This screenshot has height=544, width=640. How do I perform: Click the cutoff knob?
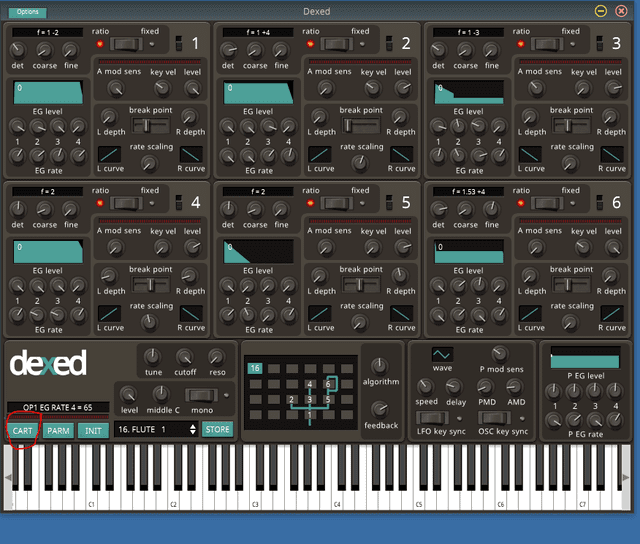pyautogui.click(x=184, y=357)
